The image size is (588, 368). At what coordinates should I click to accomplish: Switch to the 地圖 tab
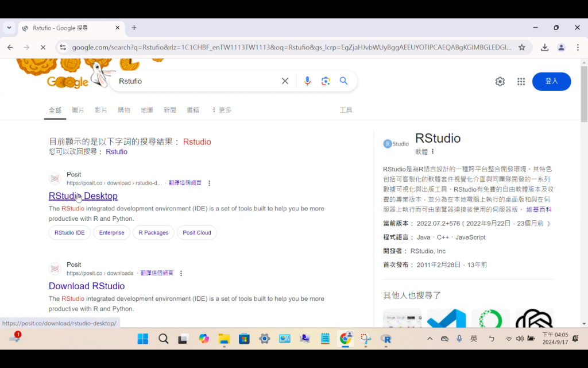coord(147,110)
